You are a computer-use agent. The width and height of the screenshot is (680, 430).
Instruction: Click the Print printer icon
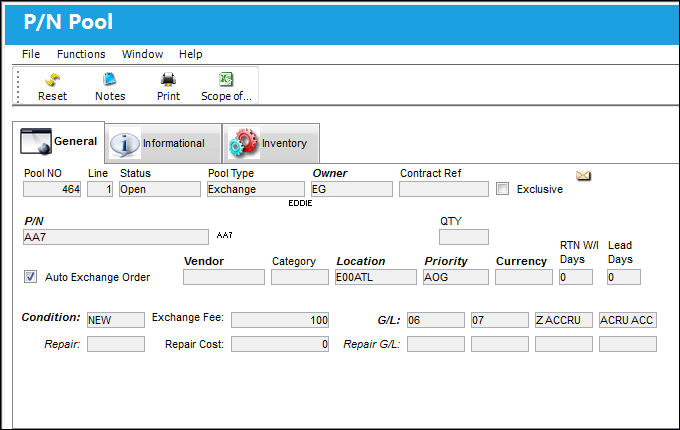168,79
